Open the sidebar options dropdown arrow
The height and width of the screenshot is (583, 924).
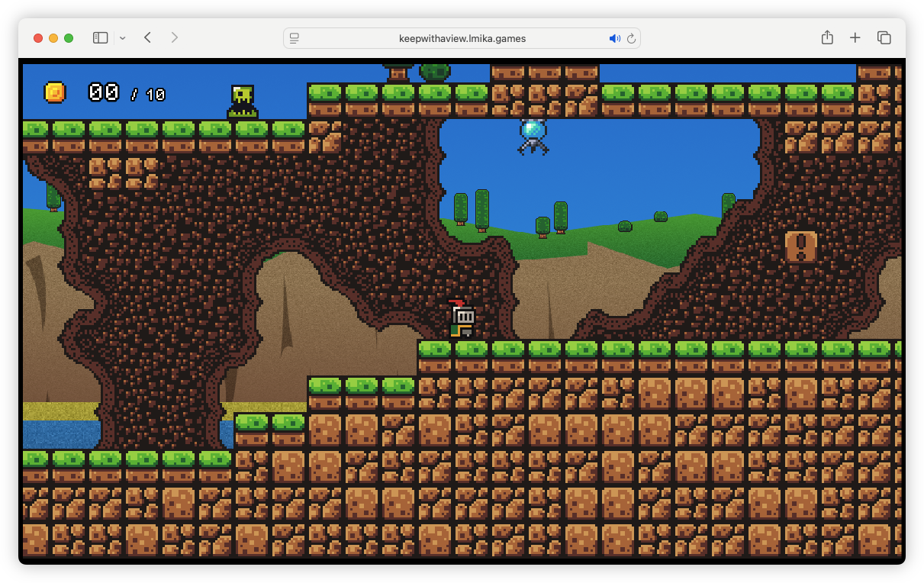tap(123, 38)
